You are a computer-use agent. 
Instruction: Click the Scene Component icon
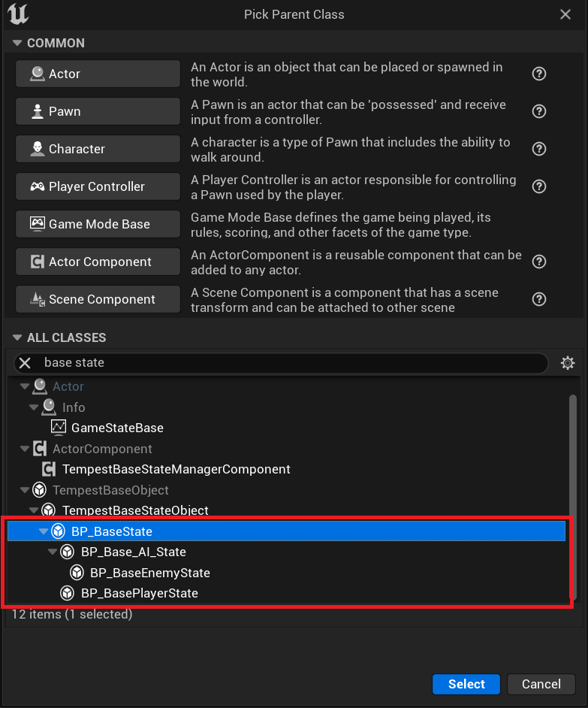[x=38, y=299]
